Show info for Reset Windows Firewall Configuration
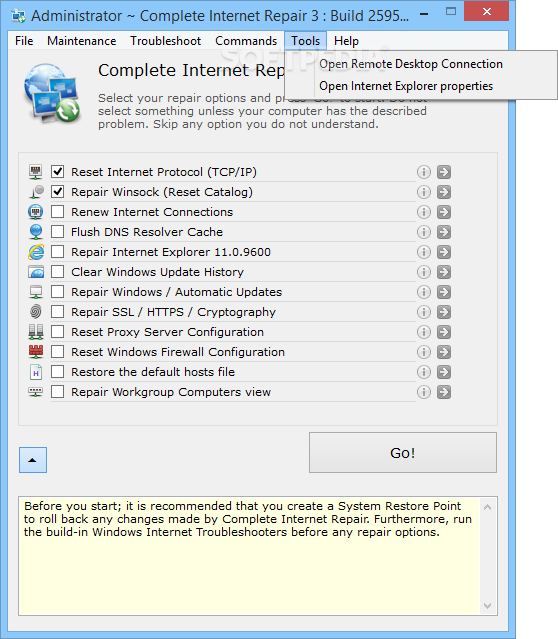558x639 pixels. pos(423,352)
